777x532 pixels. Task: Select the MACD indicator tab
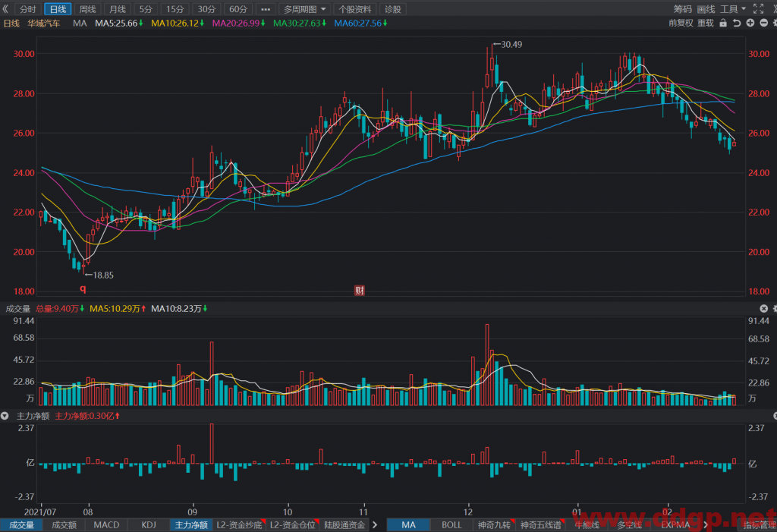[106, 525]
